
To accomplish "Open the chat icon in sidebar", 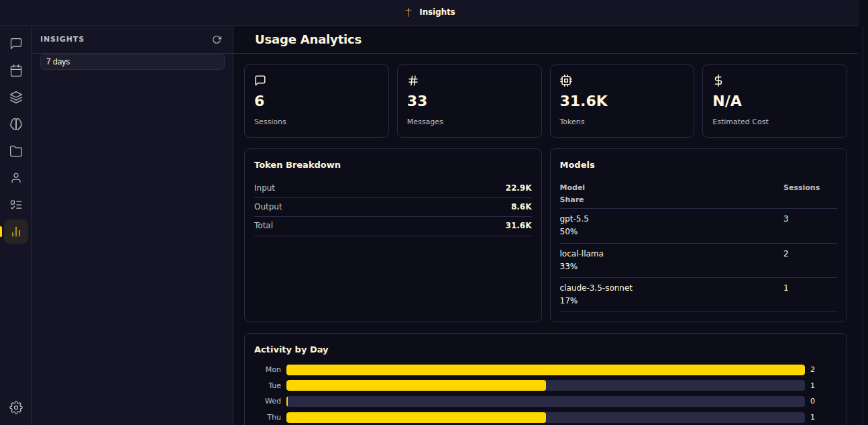I will [x=16, y=44].
